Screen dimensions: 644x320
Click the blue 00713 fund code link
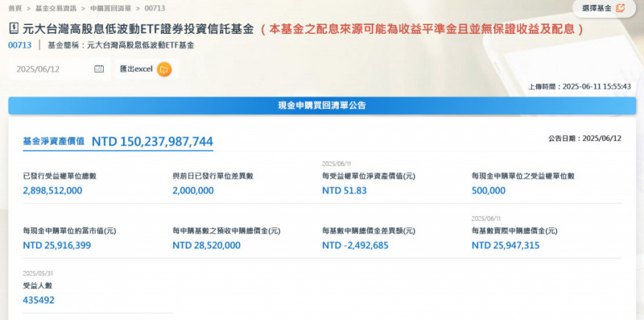tap(19, 45)
